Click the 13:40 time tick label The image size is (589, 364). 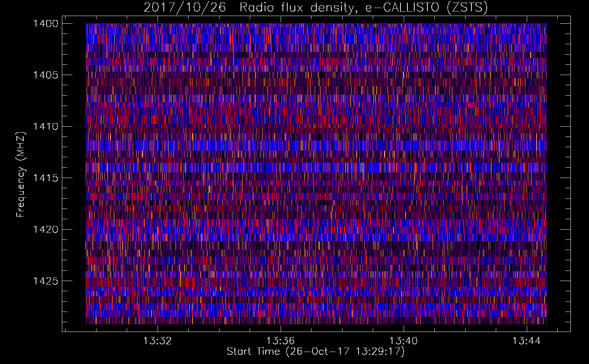coord(404,341)
